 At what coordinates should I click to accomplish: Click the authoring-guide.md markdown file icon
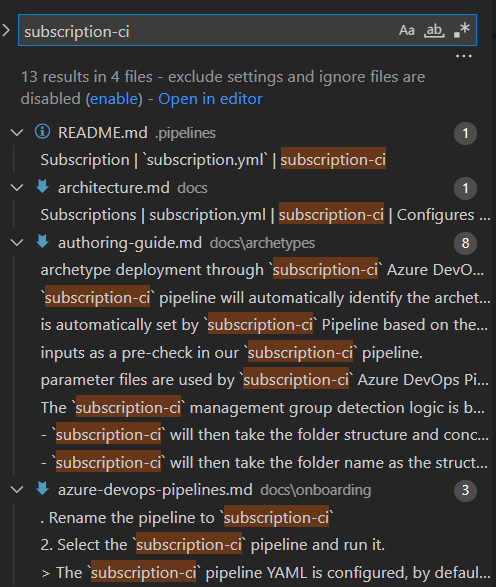pyautogui.click(x=42, y=241)
